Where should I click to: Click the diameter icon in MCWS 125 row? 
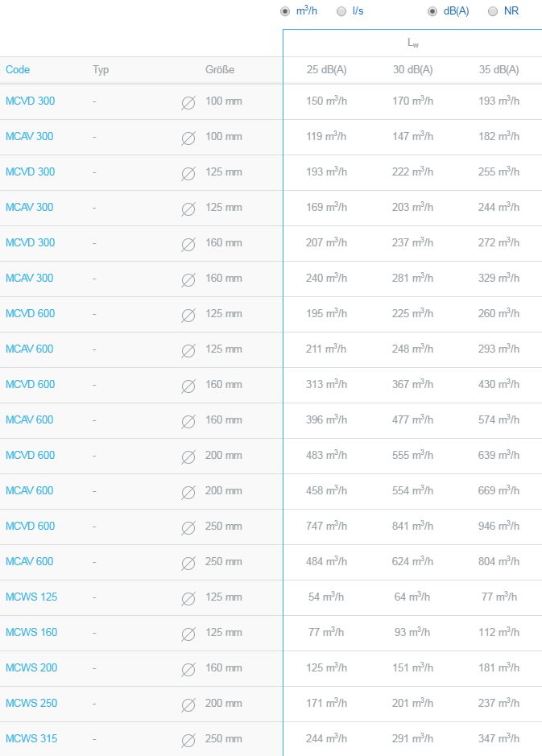[x=188, y=598]
